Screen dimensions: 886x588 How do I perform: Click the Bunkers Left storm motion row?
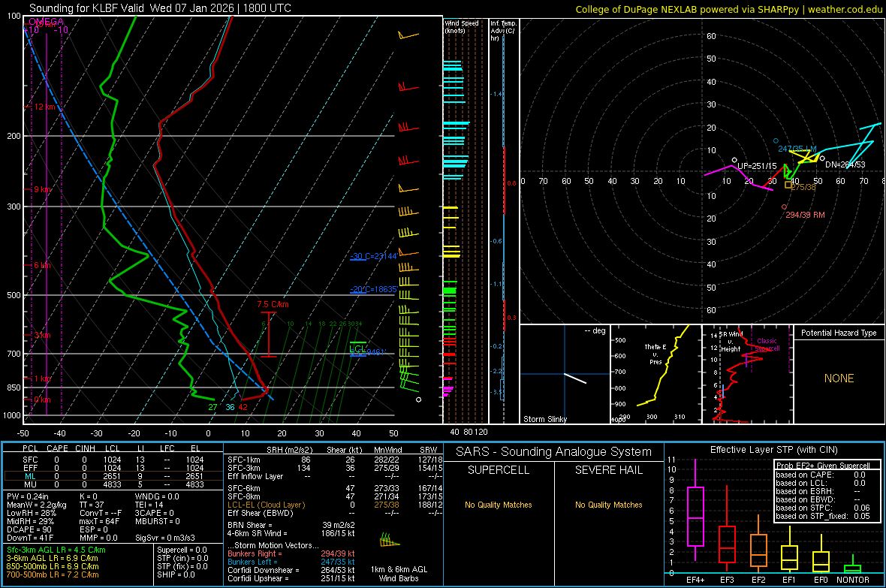coord(291,562)
